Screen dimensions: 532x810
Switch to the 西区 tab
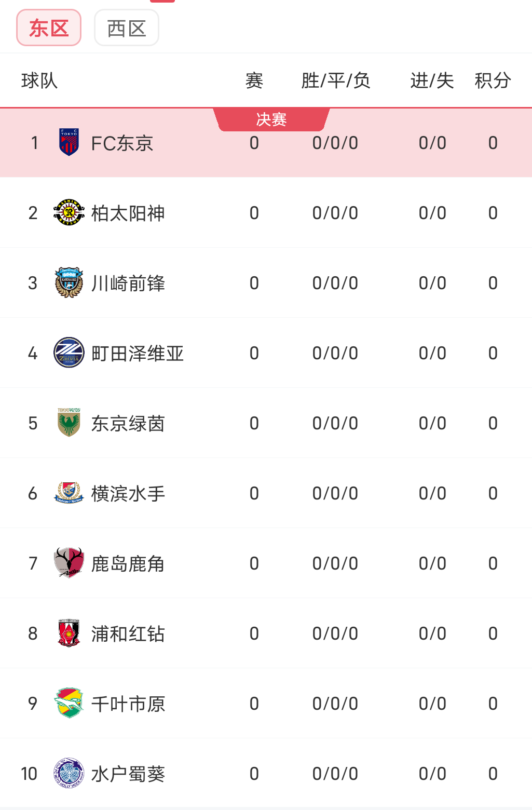tap(127, 28)
